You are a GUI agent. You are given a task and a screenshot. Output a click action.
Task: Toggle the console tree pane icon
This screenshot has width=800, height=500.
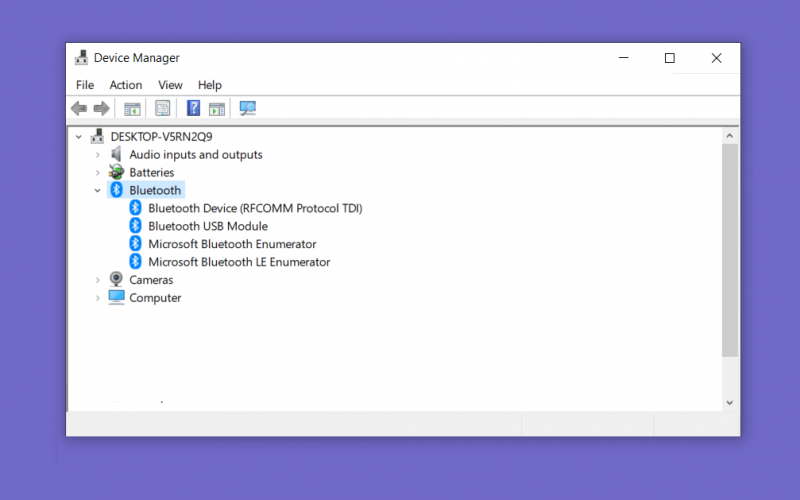132,109
